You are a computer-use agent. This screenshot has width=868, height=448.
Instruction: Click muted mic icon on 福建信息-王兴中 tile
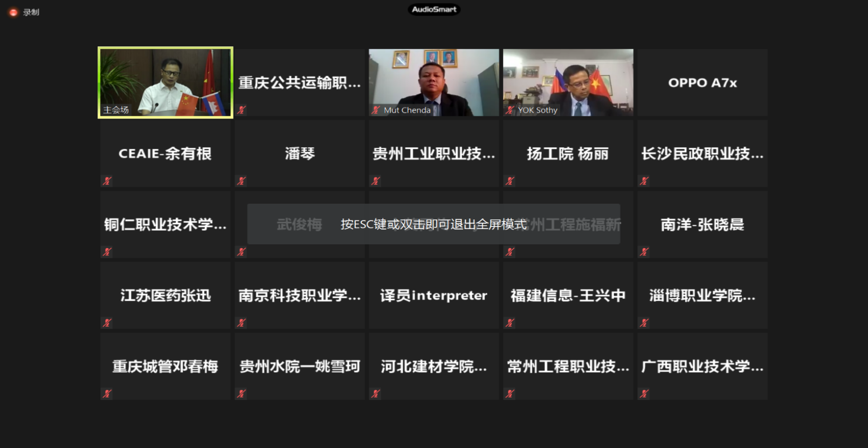(x=510, y=323)
